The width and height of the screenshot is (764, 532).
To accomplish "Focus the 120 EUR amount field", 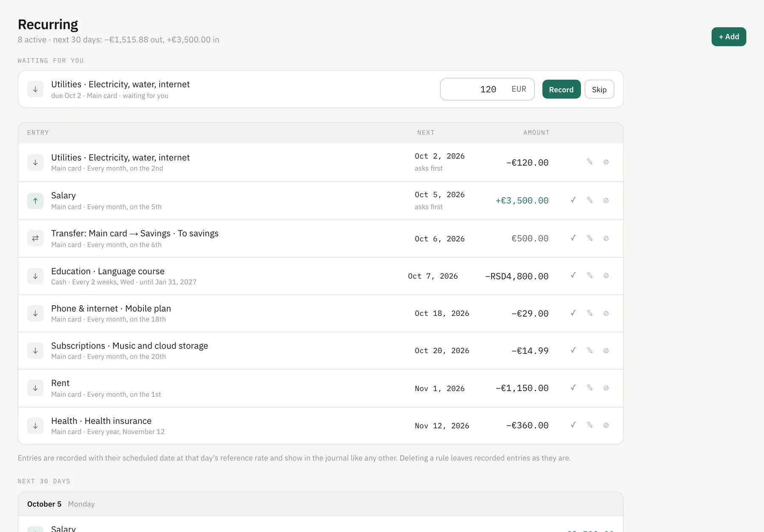I will click(487, 89).
